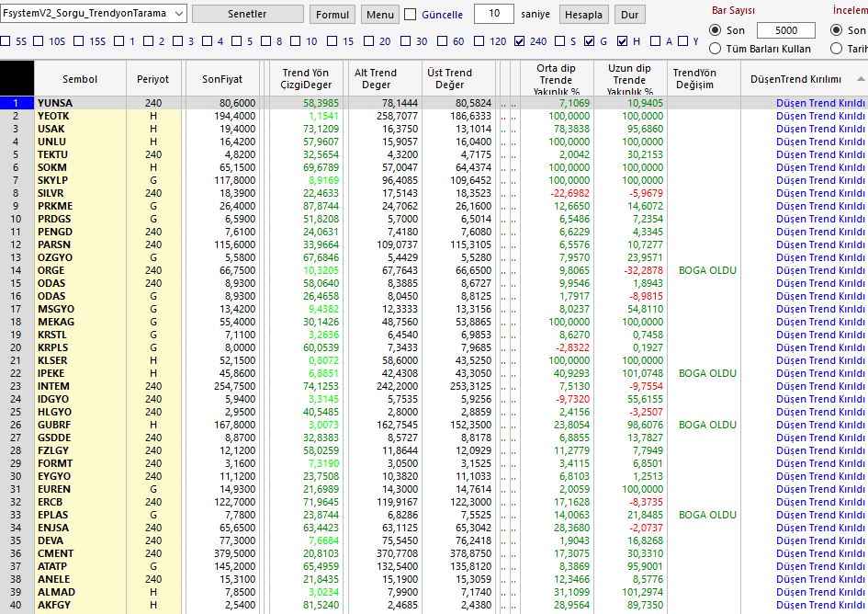Toggle the 15S period checkbox

[79, 41]
